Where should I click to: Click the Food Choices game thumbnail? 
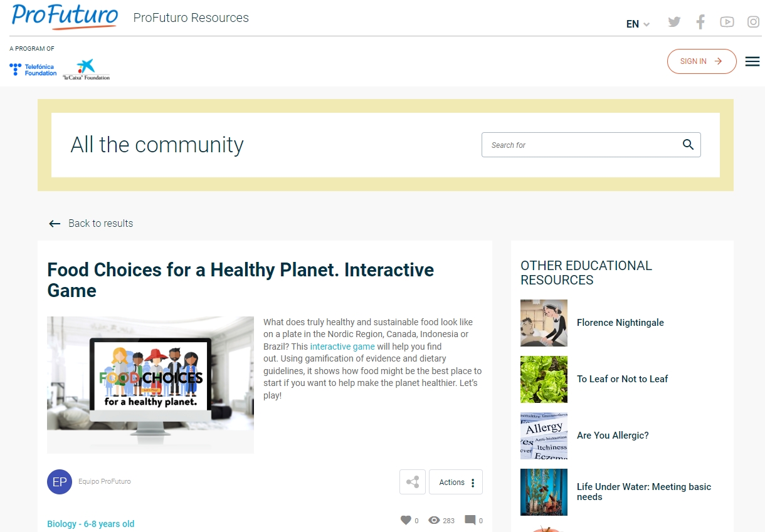click(x=150, y=385)
